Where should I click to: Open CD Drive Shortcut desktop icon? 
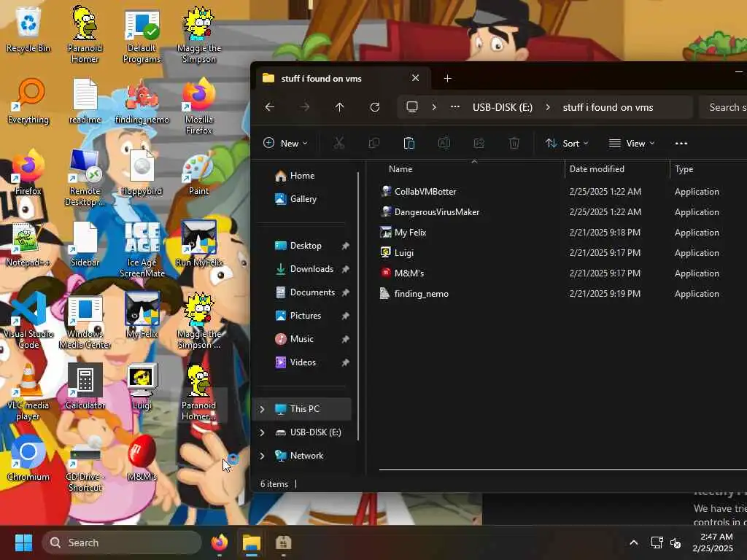pyautogui.click(x=85, y=464)
